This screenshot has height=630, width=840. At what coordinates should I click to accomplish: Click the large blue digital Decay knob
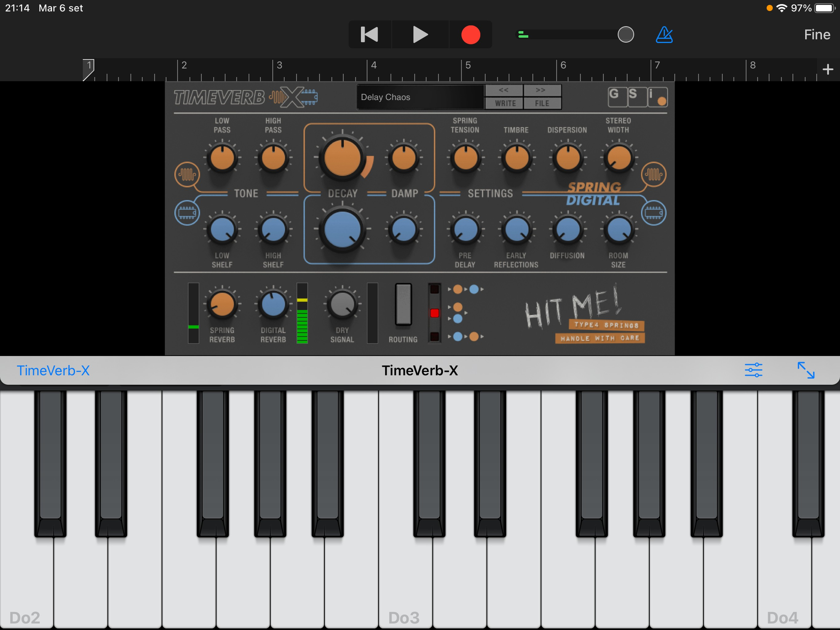coord(342,229)
